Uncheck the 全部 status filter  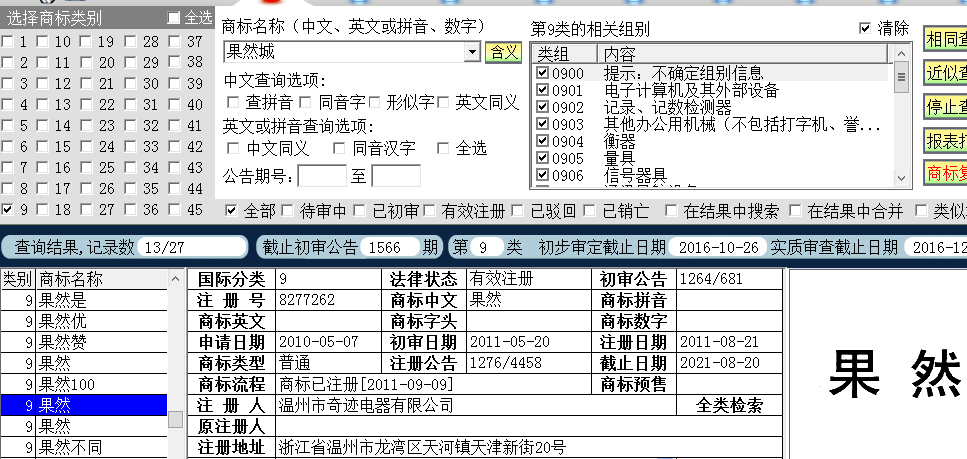click(x=231, y=211)
